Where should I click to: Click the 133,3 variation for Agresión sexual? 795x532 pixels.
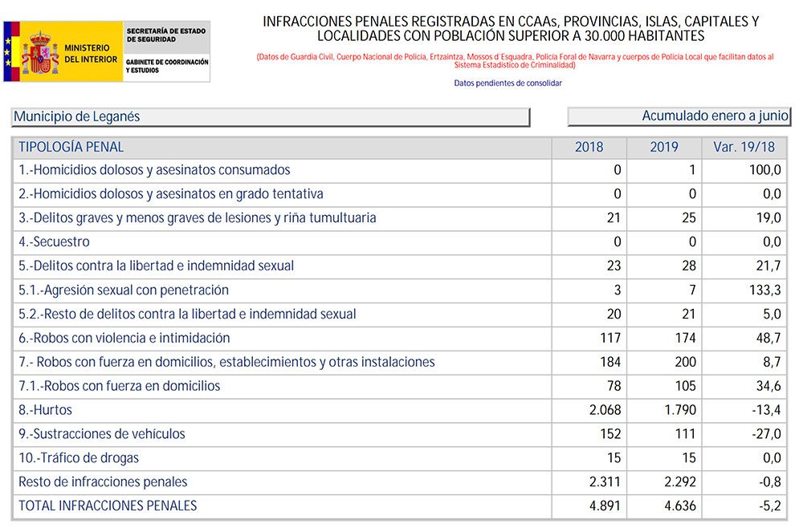764,290
